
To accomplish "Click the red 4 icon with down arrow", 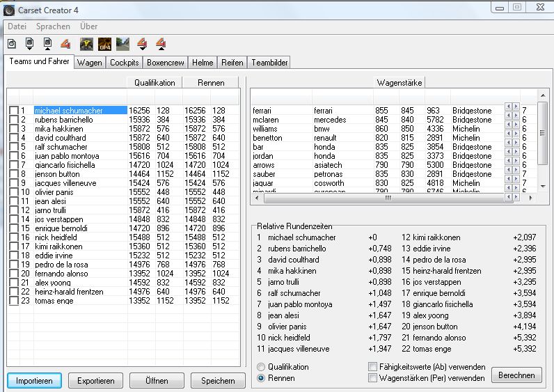I will [x=142, y=45].
